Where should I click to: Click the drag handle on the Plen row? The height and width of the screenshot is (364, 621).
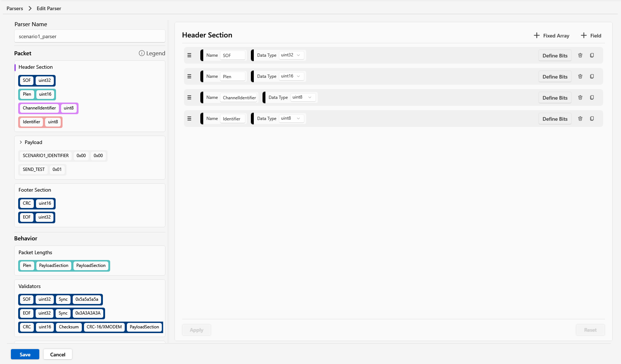coord(189,76)
